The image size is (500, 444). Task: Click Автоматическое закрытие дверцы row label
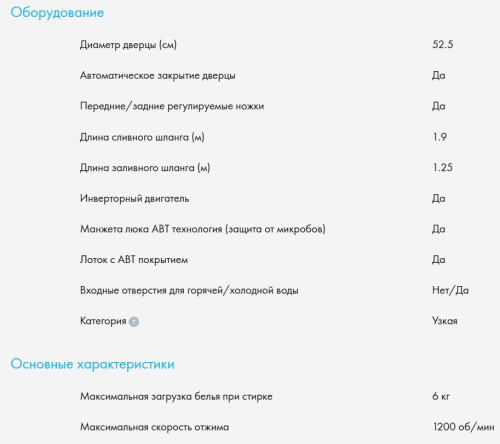click(158, 76)
